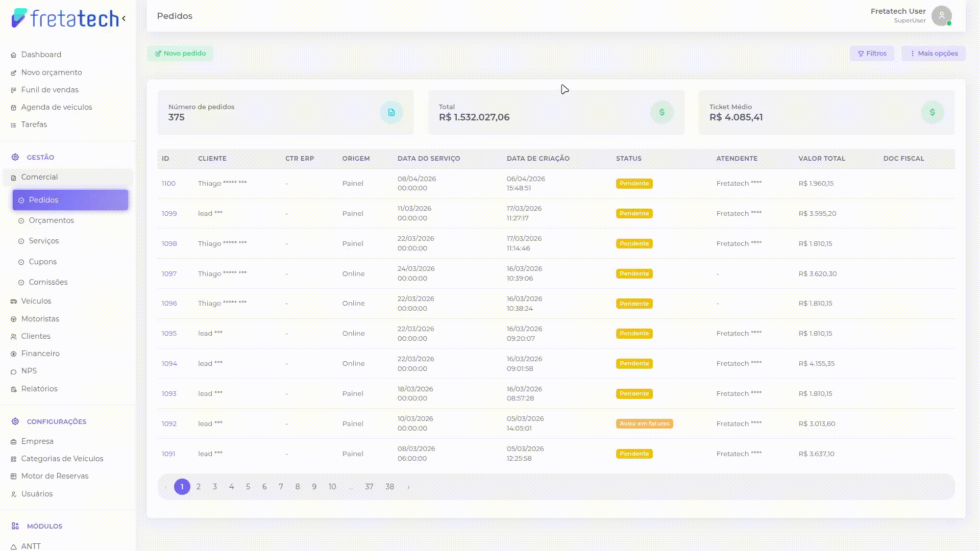Open order 1095 link
The width and height of the screenshot is (980, 551).
pyautogui.click(x=169, y=334)
